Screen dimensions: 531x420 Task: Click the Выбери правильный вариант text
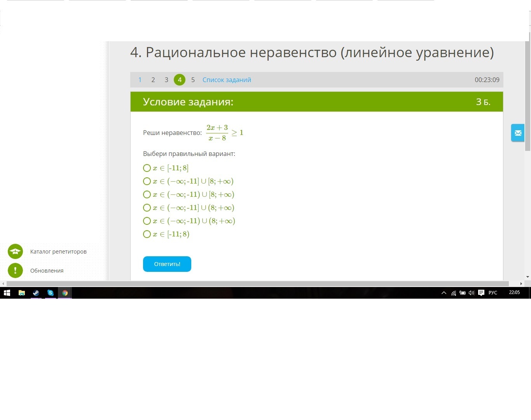point(189,154)
